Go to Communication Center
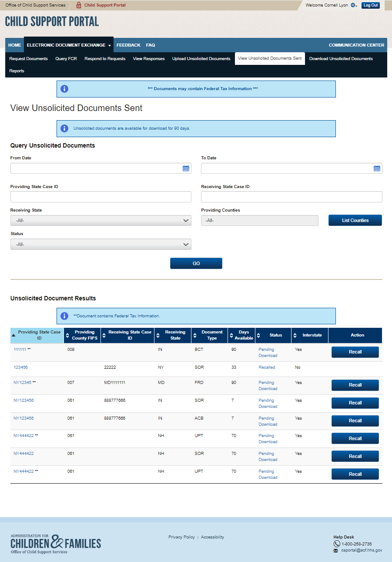This screenshot has width=392, height=562. (356, 45)
